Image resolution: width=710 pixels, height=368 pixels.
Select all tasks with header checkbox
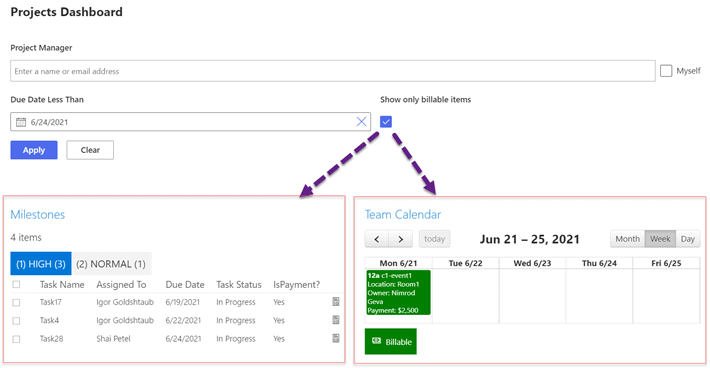coord(16,284)
